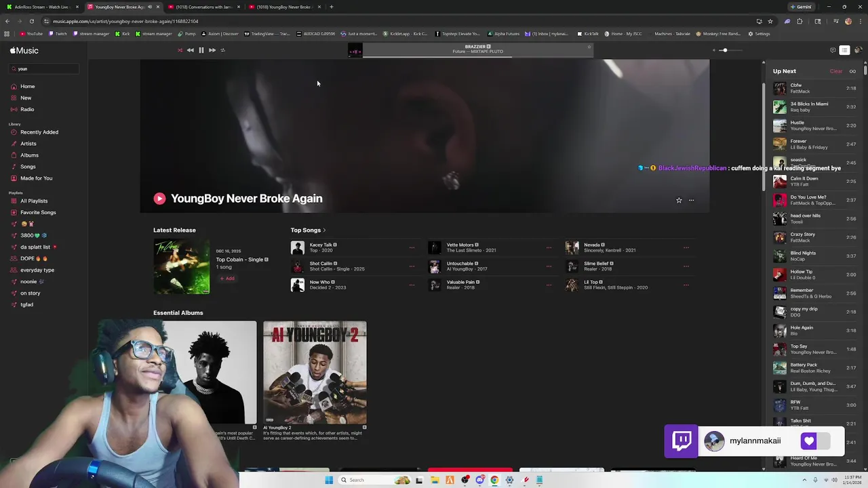This screenshot has width=868, height=488.
Task: Play YoungBoy Never Broke Again artist radio
Action: point(159,199)
